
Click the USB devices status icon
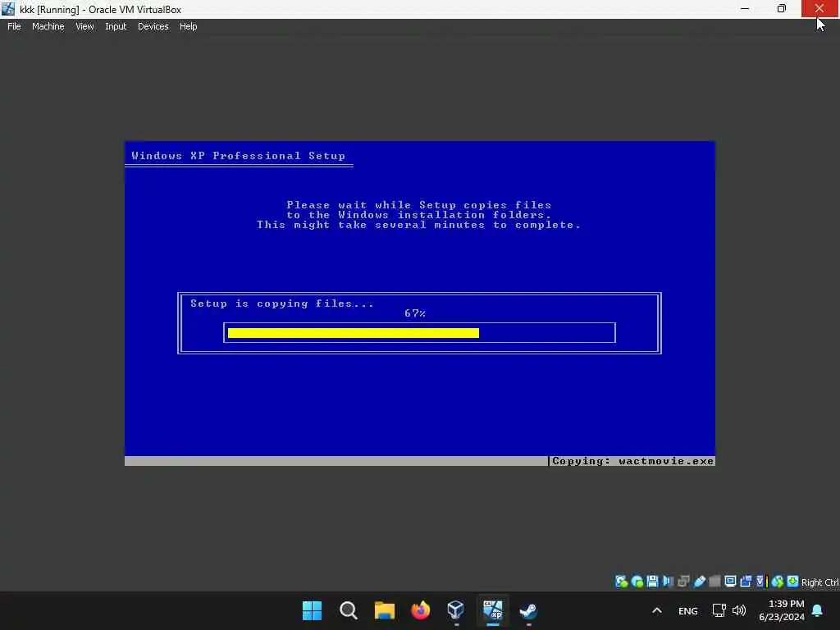pos(699,582)
